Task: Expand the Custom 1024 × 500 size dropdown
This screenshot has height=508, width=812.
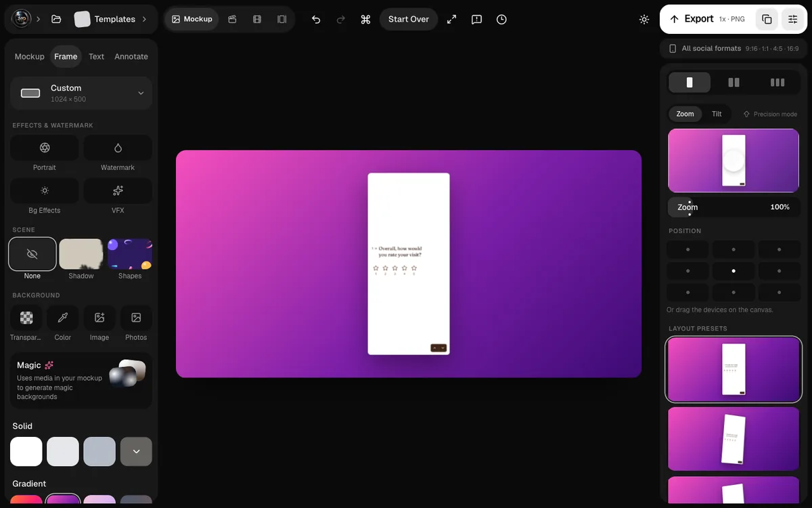Action: (81, 93)
